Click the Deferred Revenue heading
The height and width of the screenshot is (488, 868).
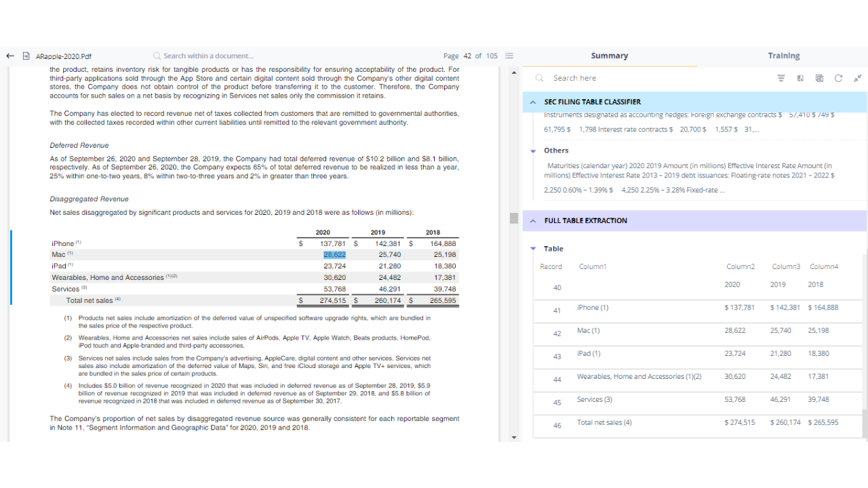(79, 146)
